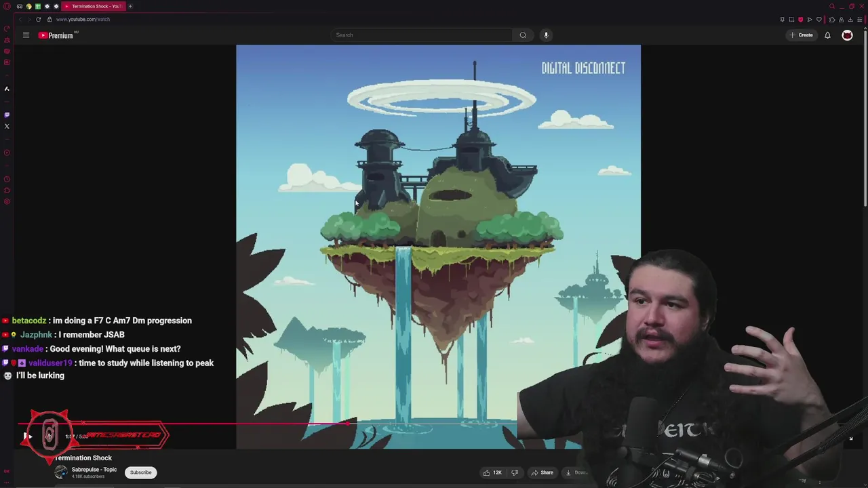Start voice search with the microphone icon
This screenshot has height=488, width=868.
(546, 35)
